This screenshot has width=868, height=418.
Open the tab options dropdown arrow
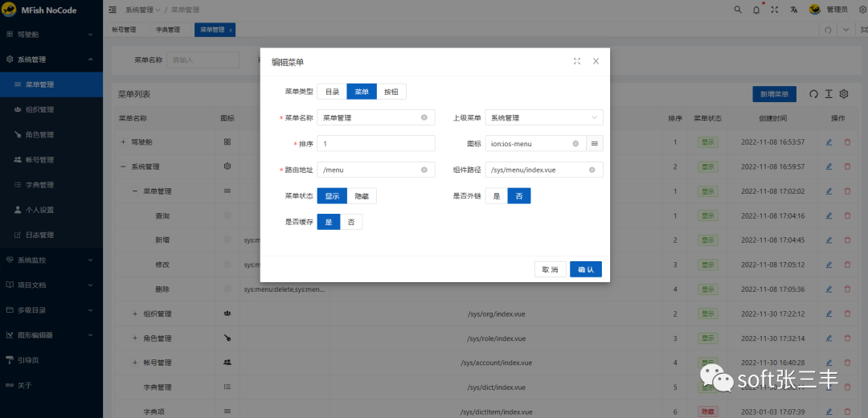point(845,30)
